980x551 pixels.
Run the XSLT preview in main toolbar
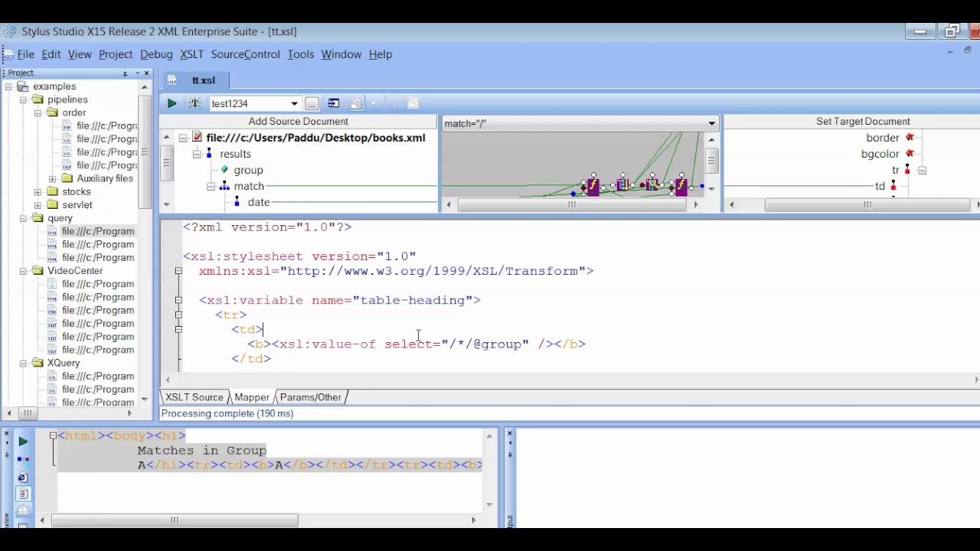171,103
